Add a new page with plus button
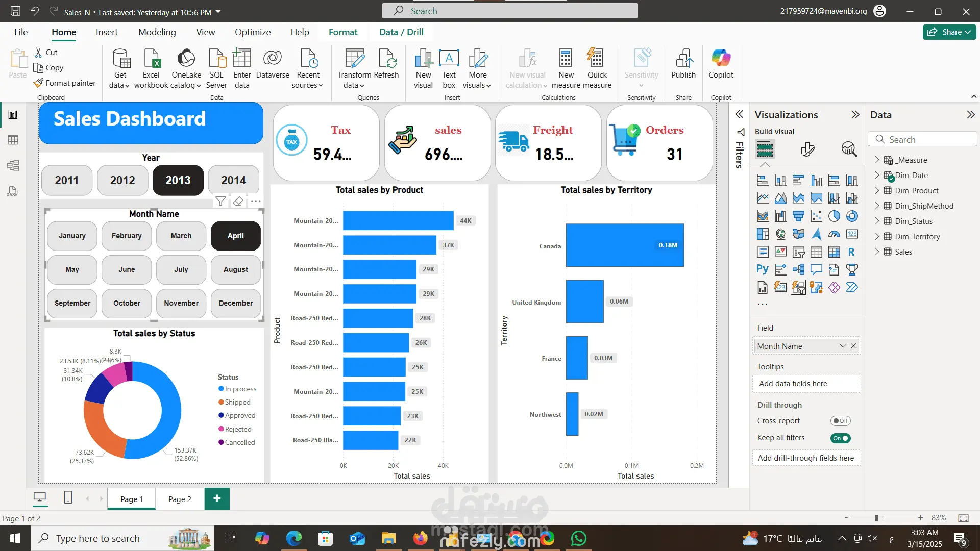This screenshot has height=551, width=980. pos(217,498)
